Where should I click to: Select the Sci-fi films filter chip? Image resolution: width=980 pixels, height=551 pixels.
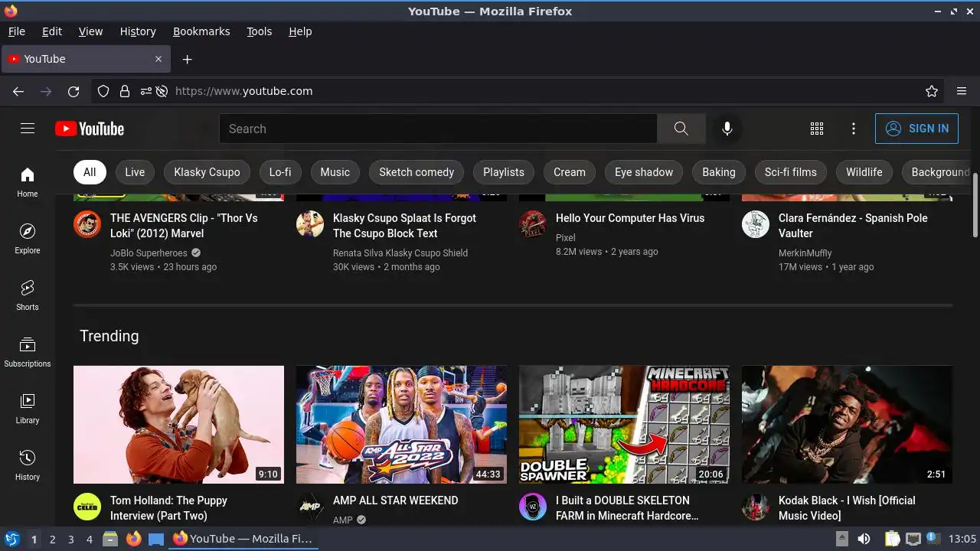791,172
